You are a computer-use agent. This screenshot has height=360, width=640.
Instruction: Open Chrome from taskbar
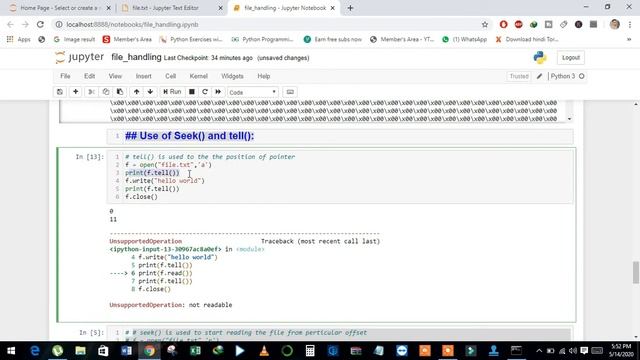pos(149,351)
